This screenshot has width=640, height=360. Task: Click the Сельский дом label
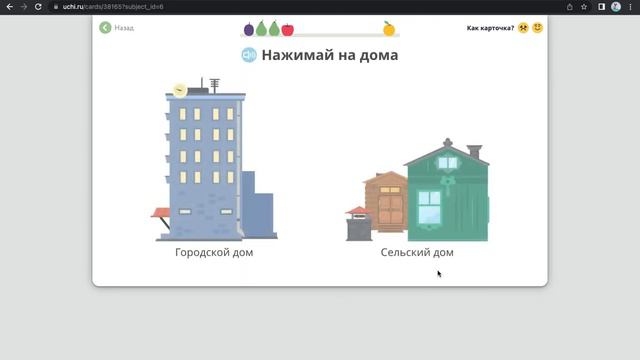pos(417,252)
